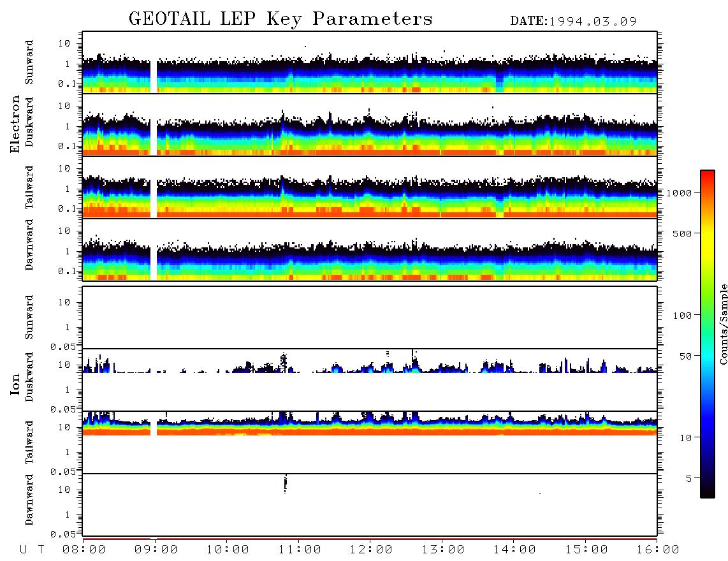Select the 5 color bar tick label

(x=689, y=479)
